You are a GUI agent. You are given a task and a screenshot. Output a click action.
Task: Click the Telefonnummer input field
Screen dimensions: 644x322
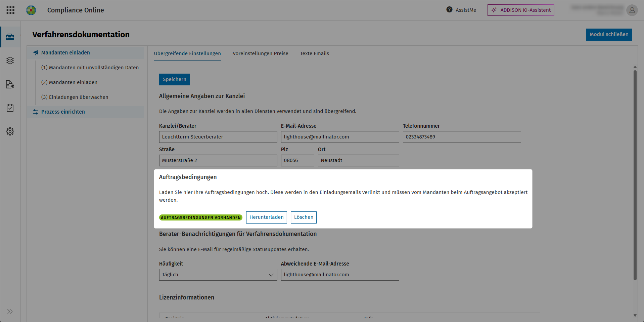[462, 137]
